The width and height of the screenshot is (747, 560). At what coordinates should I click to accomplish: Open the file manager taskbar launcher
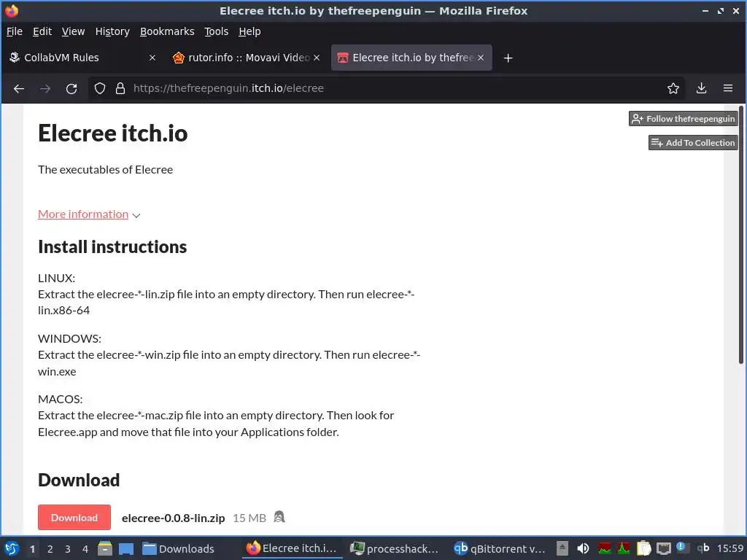105,548
